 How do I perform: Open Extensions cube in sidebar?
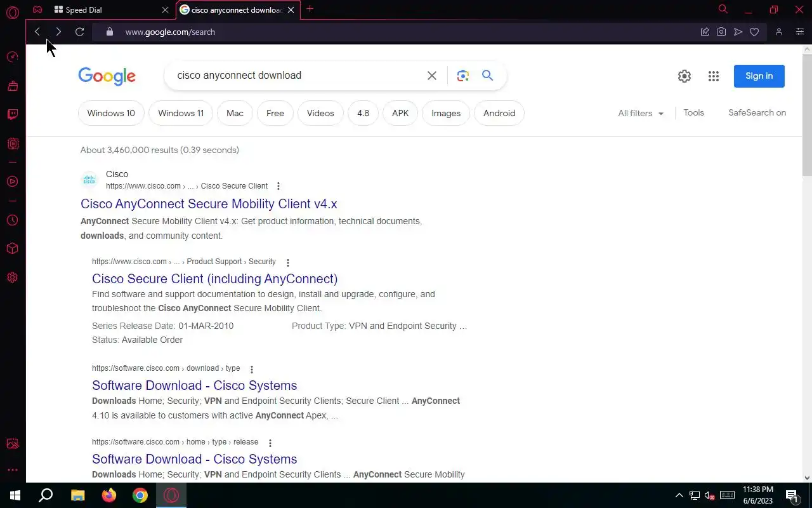click(x=12, y=248)
